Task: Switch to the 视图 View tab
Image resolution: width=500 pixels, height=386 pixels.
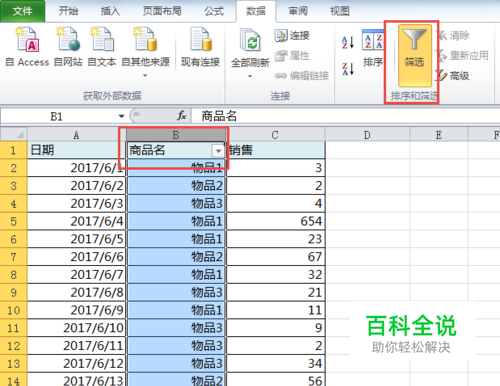Action: [340, 11]
